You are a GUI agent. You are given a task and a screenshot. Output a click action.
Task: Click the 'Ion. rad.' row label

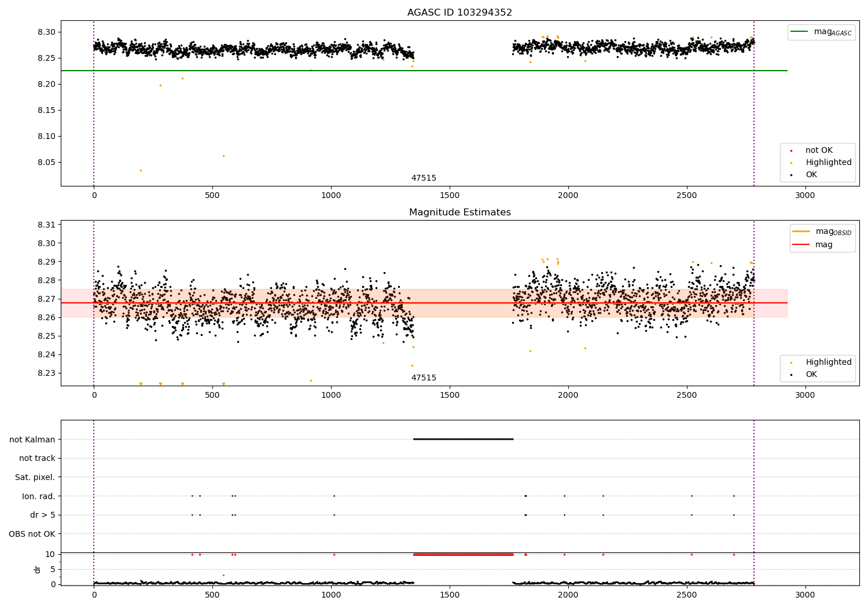point(39,496)
